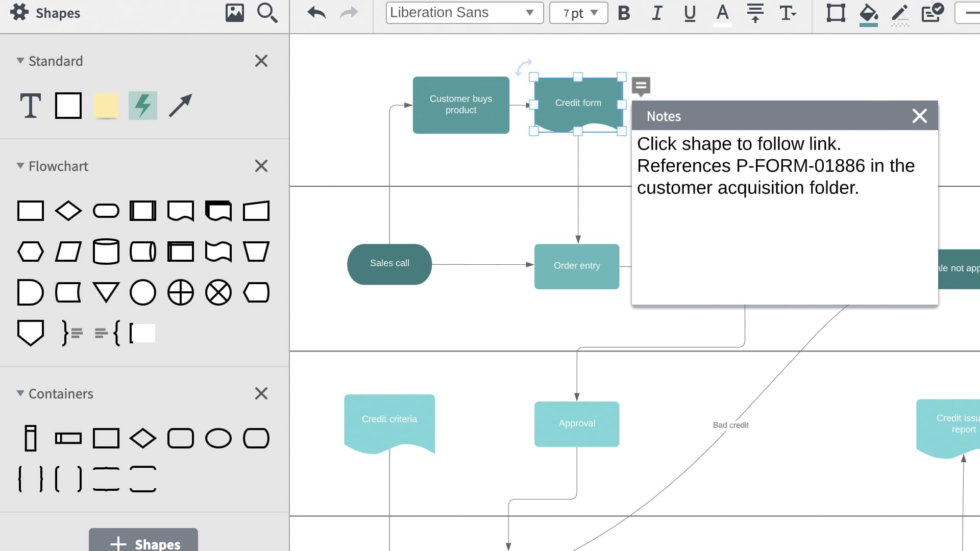Open the 7 pt font size dropdown

pos(579,13)
